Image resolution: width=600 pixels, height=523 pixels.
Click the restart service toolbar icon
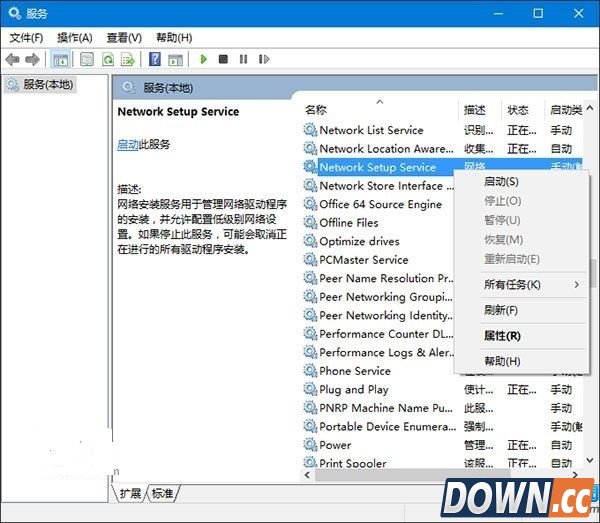[260, 60]
